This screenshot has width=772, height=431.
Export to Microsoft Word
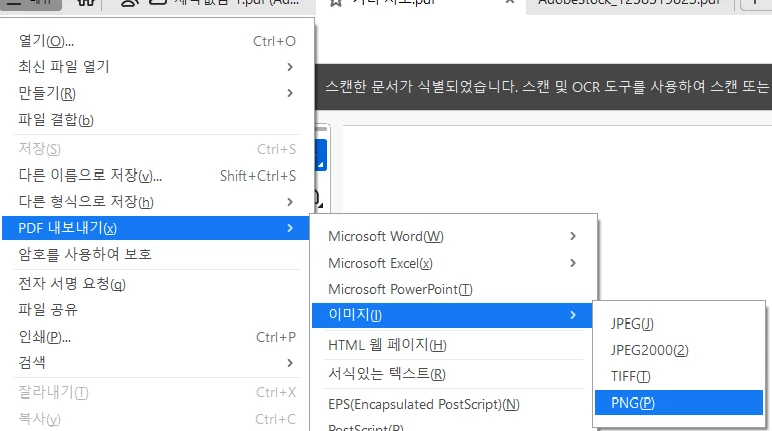point(453,236)
